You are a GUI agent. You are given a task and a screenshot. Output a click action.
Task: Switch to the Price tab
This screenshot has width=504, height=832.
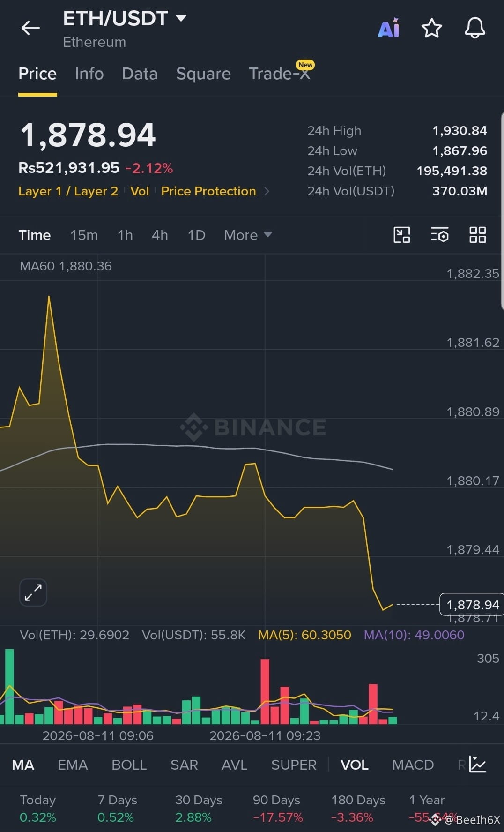pyautogui.click(x=37, y=74)
